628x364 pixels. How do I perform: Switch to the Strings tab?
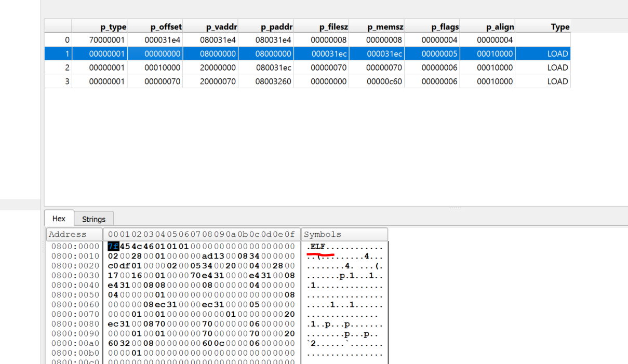pos(93,219)
